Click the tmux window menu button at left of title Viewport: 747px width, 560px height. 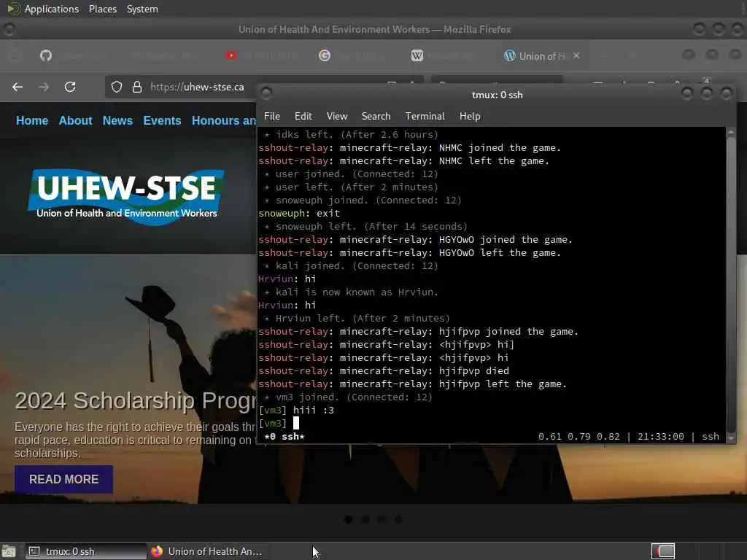pos(266,93)
